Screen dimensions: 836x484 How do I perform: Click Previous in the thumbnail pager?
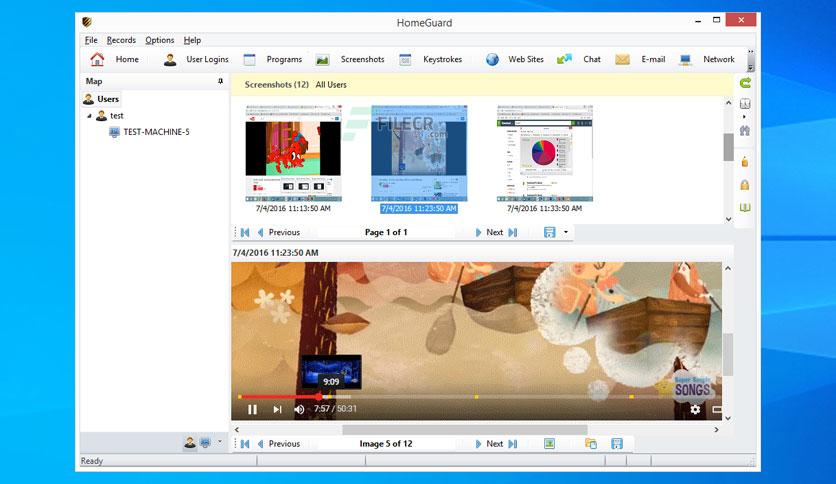click(278, 232)
